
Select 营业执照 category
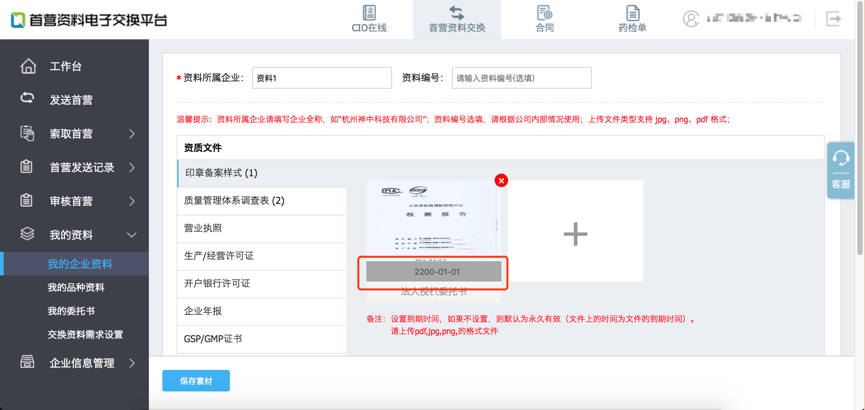click(261, 228)
